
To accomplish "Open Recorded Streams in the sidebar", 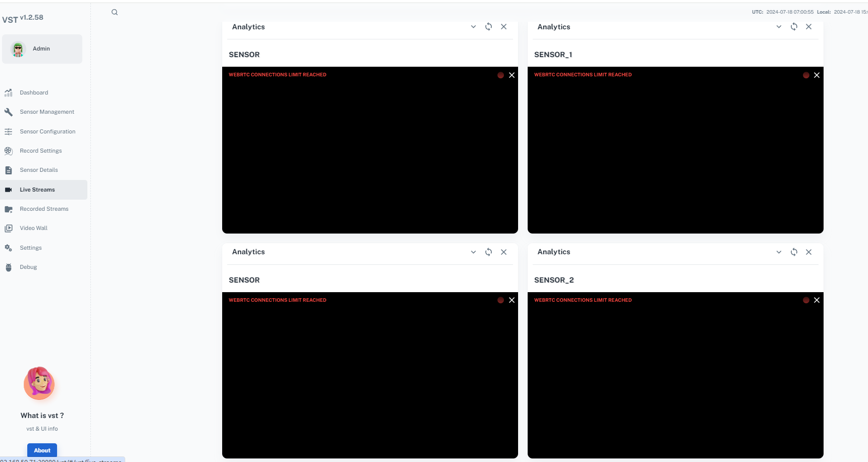I will coord(44,209).
